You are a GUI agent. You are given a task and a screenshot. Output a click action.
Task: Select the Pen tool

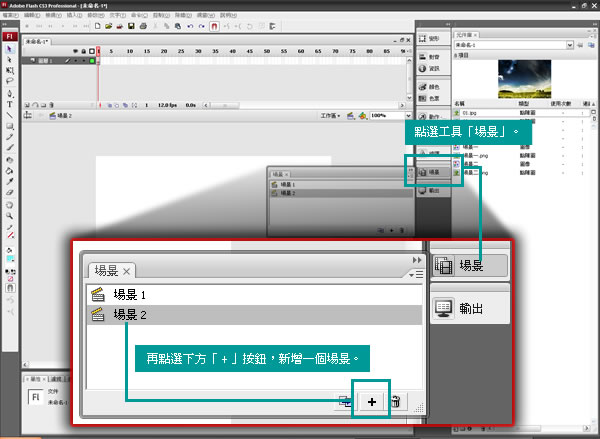point(10,93)
